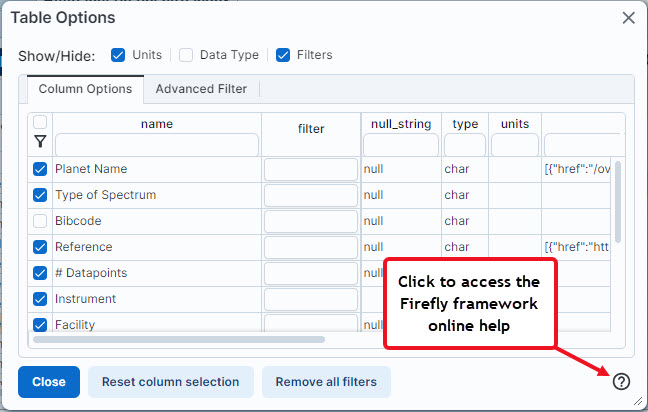Toggle the Filters checkbox

click(283, 55)
